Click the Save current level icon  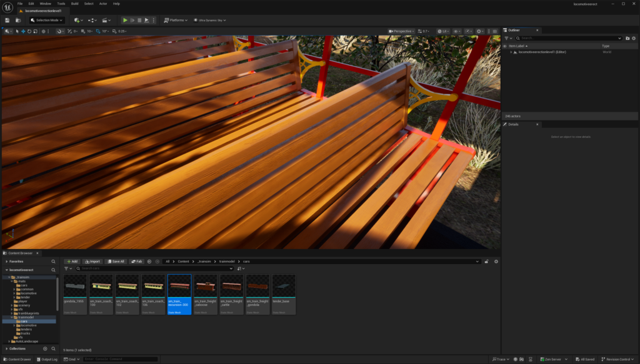coord(7,20)
